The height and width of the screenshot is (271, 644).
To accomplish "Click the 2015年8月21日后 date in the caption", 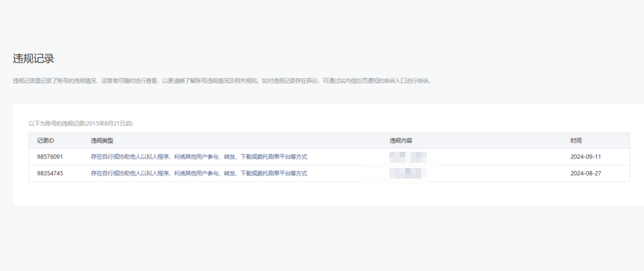I will pyautogui.click(x=108, y=123).
